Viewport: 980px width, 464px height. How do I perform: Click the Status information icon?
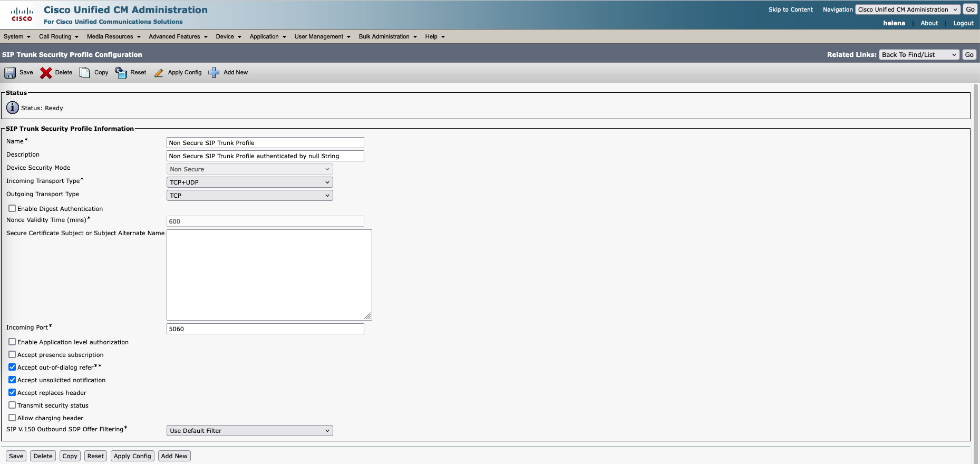point(13,108)
